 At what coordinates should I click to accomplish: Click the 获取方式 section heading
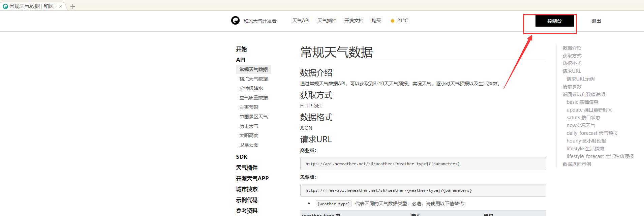[316, 95]
